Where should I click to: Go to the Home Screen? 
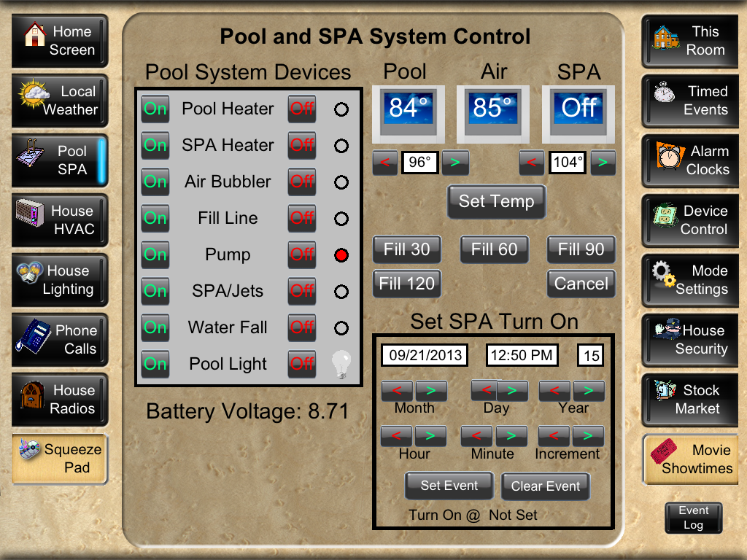pos(59,41)
